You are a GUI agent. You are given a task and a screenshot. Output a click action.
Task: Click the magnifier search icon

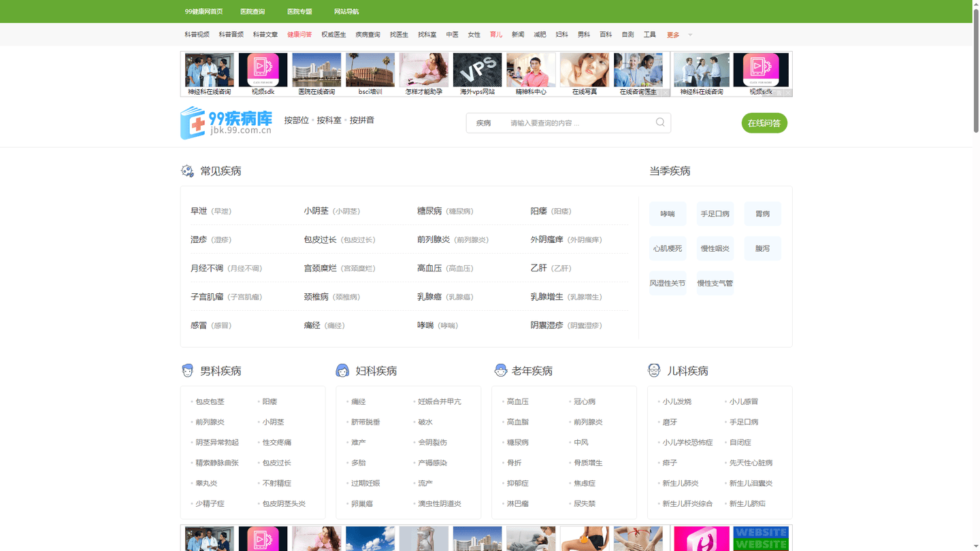pos(660,122)
